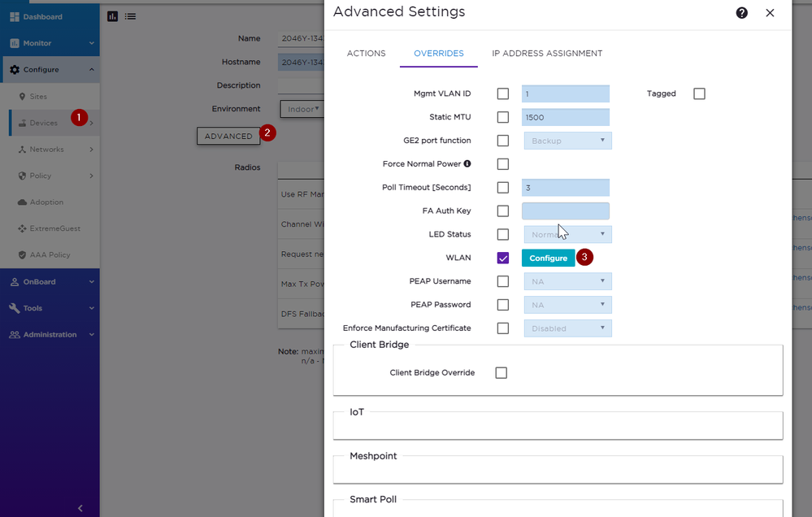Collapse the sidebar with bottom chevron
Screen dimensions: 812x517
click(x=80, y=508)
